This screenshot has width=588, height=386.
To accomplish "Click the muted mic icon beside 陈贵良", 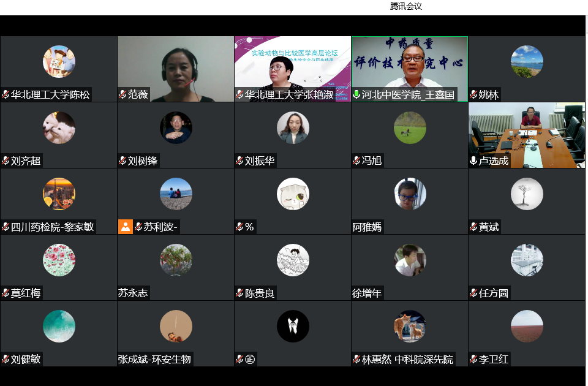I will click(239, 292).
